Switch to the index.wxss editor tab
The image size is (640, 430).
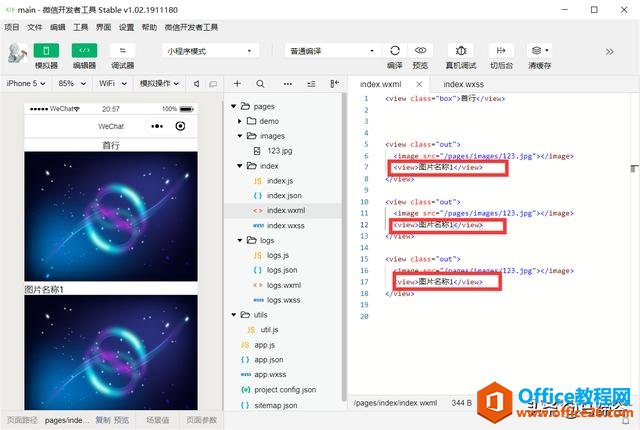click(x=463, y=84)
